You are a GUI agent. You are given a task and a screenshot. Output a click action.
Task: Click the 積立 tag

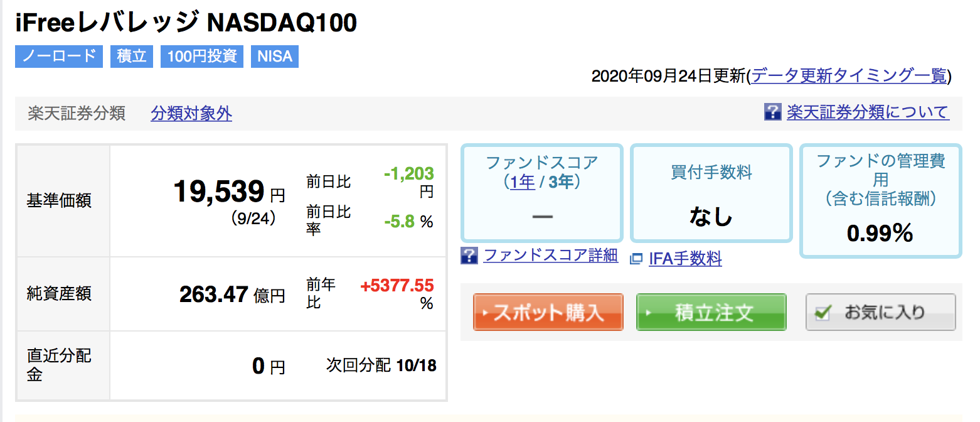(132, 56)
